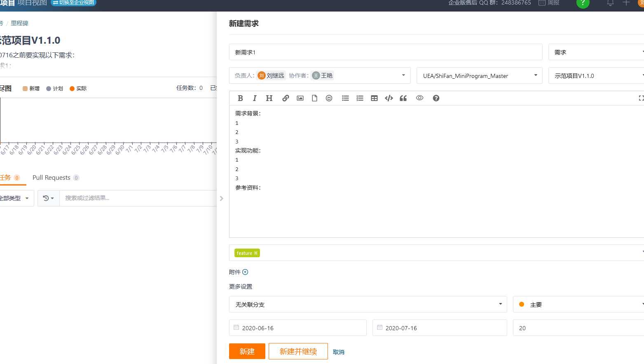This screenshot has height=364, width=644.
Task: Click the plus icon in top header
Action: (626, 3)
